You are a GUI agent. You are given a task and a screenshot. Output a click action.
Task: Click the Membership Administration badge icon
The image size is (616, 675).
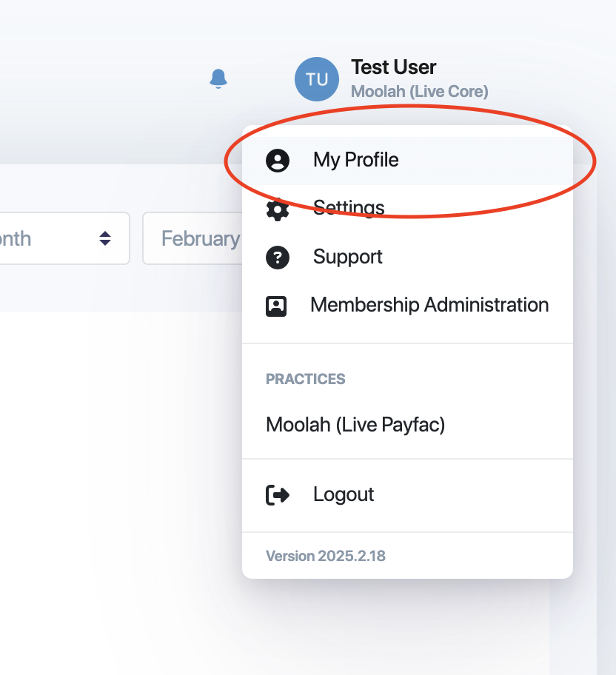276,306
